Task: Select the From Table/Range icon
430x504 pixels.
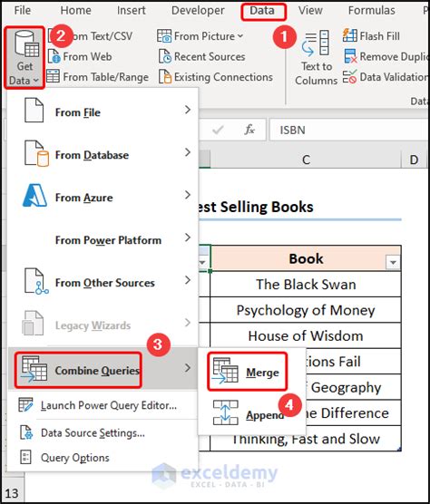Action: click(x=53, y=77)
